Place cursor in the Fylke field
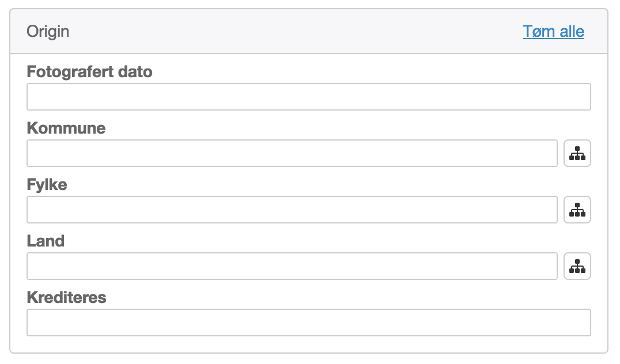 click(292, 210)
